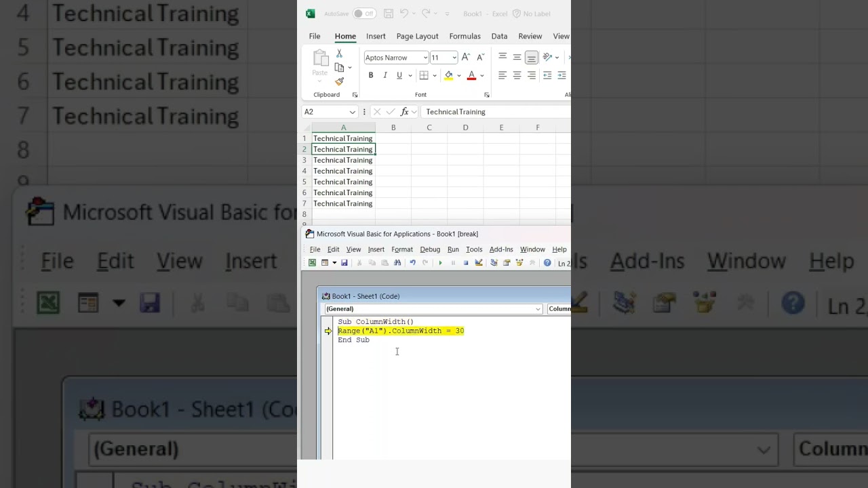Image resolution: width=868 pixels, height=488 pixels.
Task: Open the Name Box dropdown showing A2
Action: [x=352, y=112]
